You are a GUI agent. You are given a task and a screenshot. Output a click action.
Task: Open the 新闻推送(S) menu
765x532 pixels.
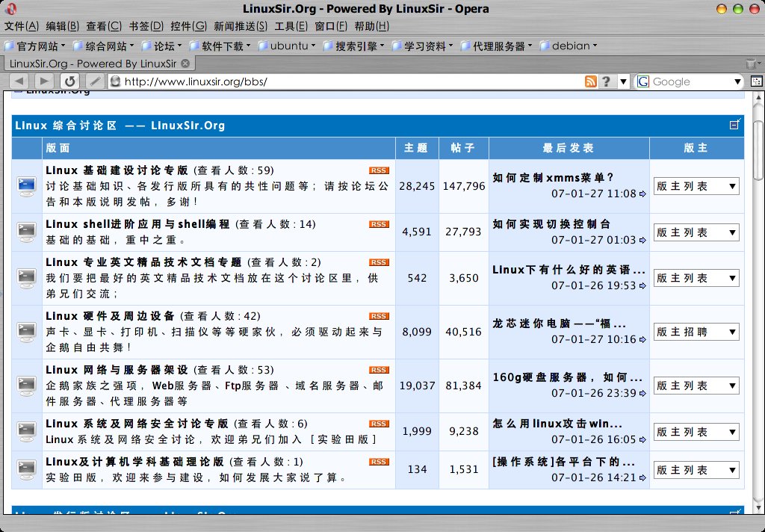coord(241,26)
